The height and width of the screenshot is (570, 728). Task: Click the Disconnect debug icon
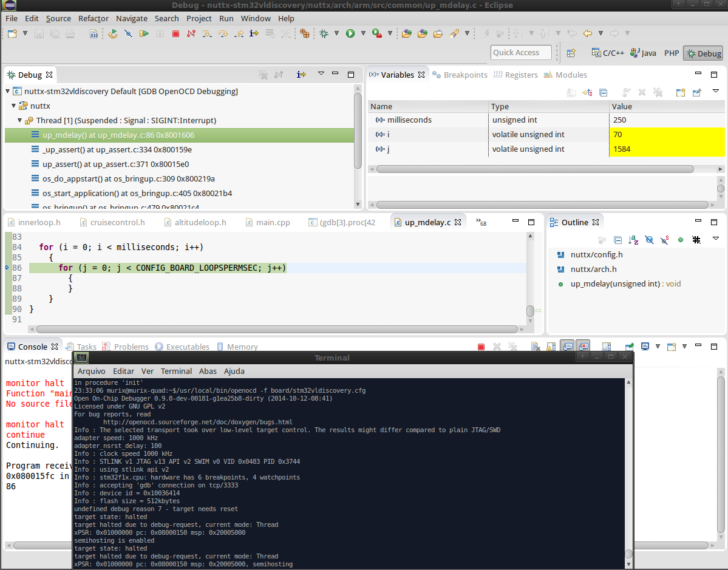(x=191, y=33)
